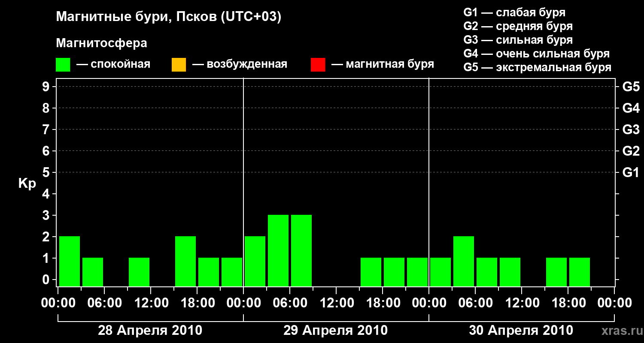This screenshot has width=644, height=343.
Task: Click the '12:00' time label under 29 April
Action: 336,303
